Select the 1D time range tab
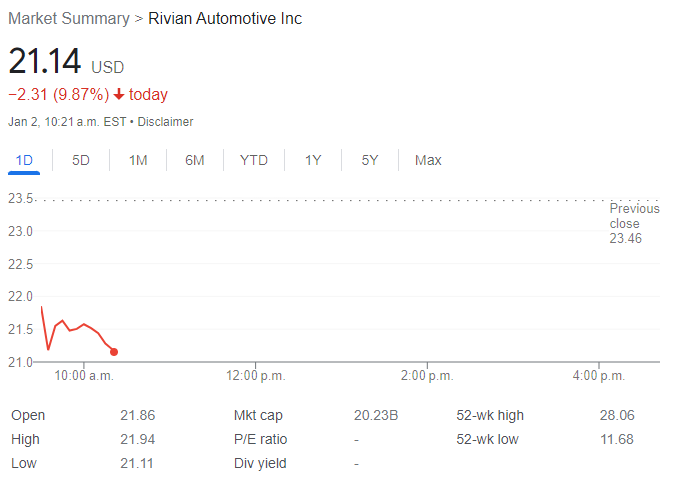The height and width of the screenshot is (479, 675). [x=24, y=160]
